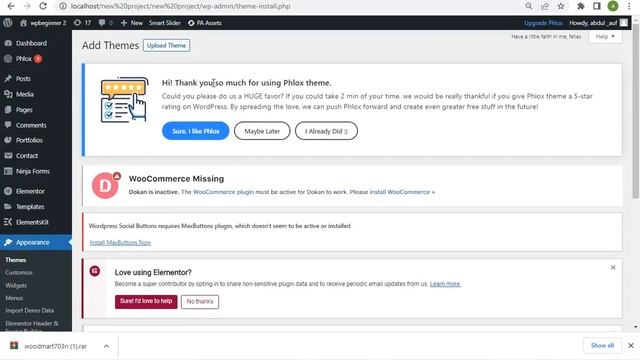The width and height of the screenshot is (640, 360).
Task: Open the Customize submenu item
Action: 19,273
